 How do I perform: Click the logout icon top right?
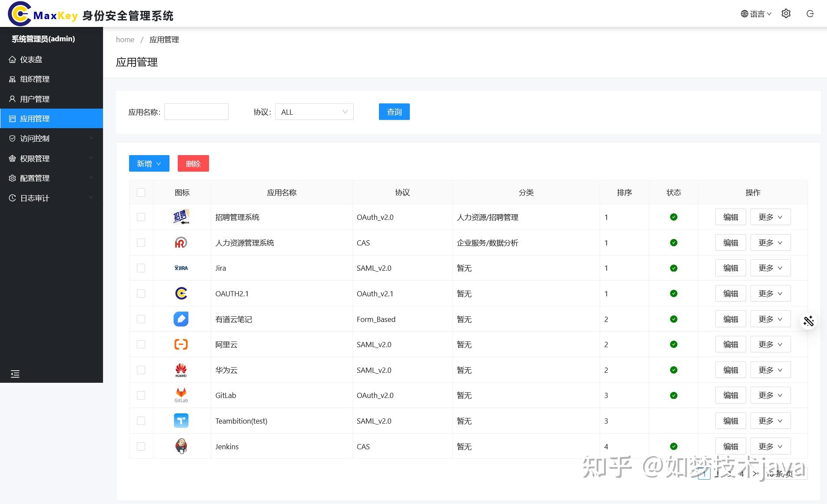(x=810, y=13)
